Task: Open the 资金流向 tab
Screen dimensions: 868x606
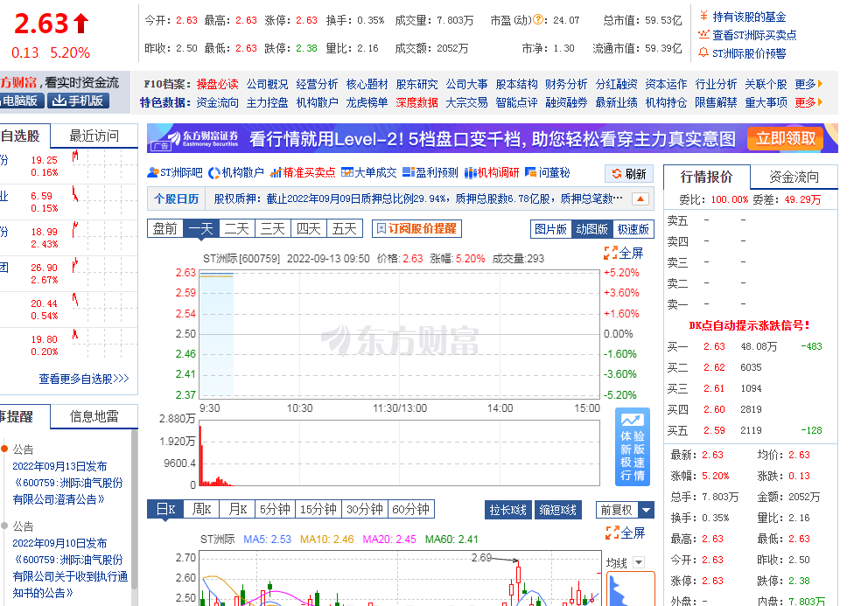Action: click(x=794, y=178)
